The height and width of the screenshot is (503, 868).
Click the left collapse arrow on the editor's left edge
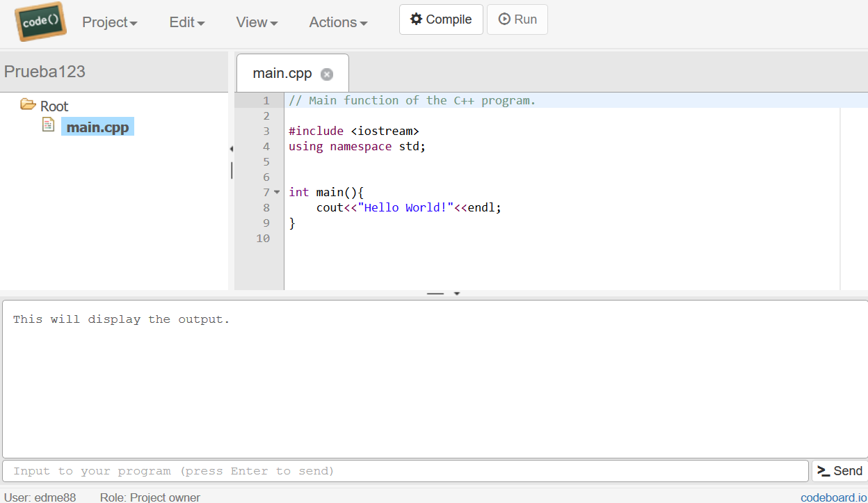click(x=231, y=148)
